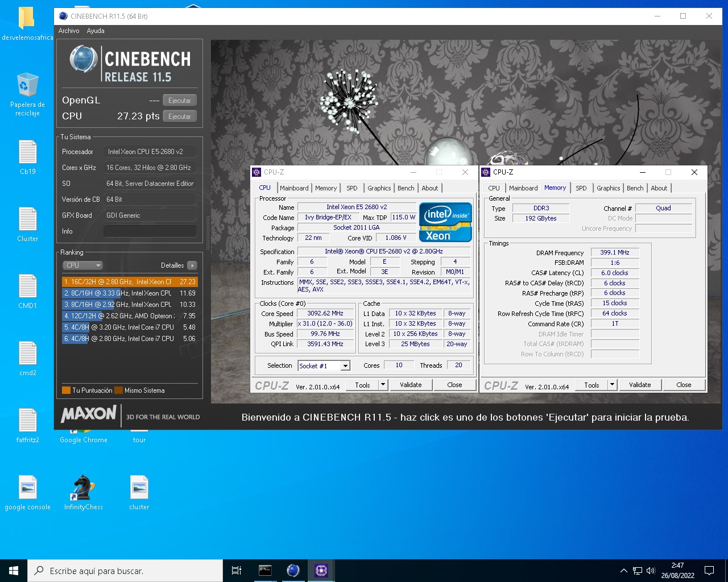The height and width of the screenshot is (582, 728).
Task: Click the taskbar search box
Action: 125,571
